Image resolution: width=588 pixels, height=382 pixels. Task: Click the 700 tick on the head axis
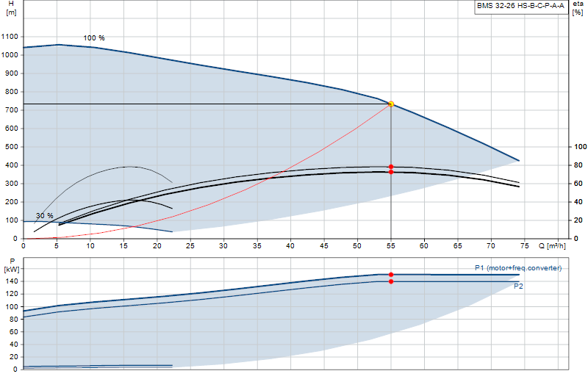point(12,110)
